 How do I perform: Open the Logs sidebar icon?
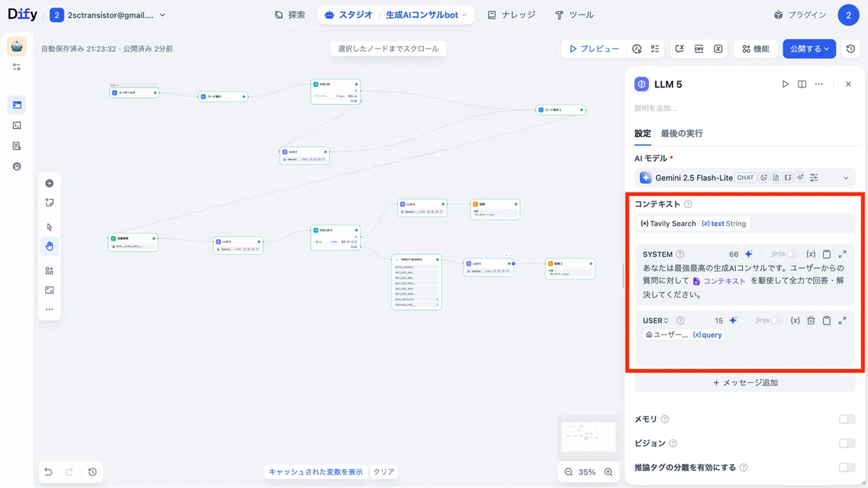pos(17,146)
